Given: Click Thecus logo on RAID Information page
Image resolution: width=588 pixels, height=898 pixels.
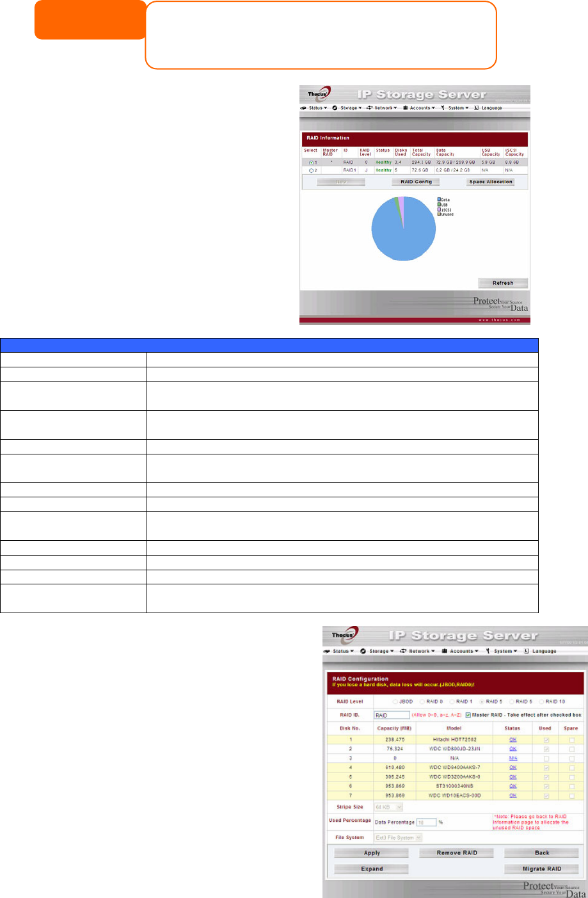Looking at the screenshot, I should pos(318,95).
